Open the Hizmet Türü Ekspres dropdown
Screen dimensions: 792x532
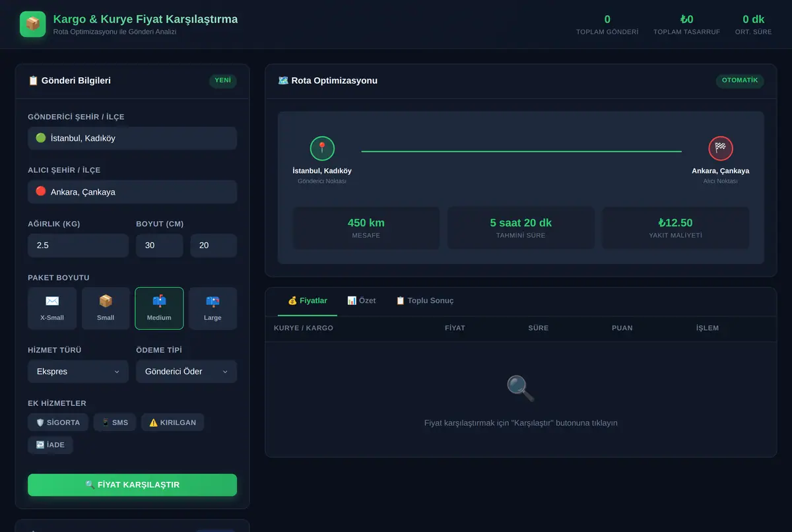(x=78, y=372)
